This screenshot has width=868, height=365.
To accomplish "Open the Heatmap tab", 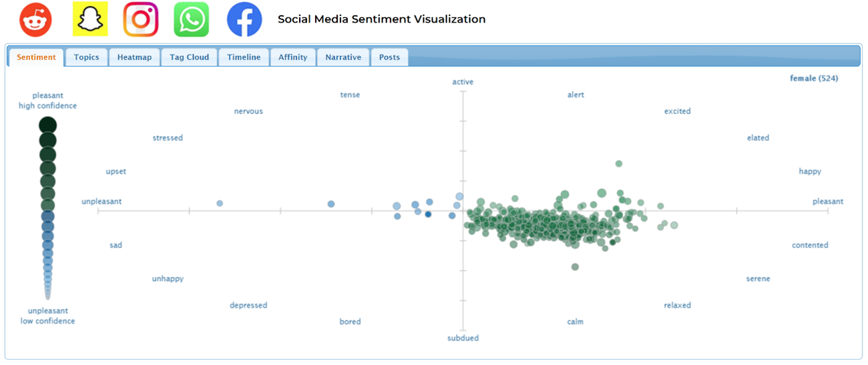I will 134,57.
